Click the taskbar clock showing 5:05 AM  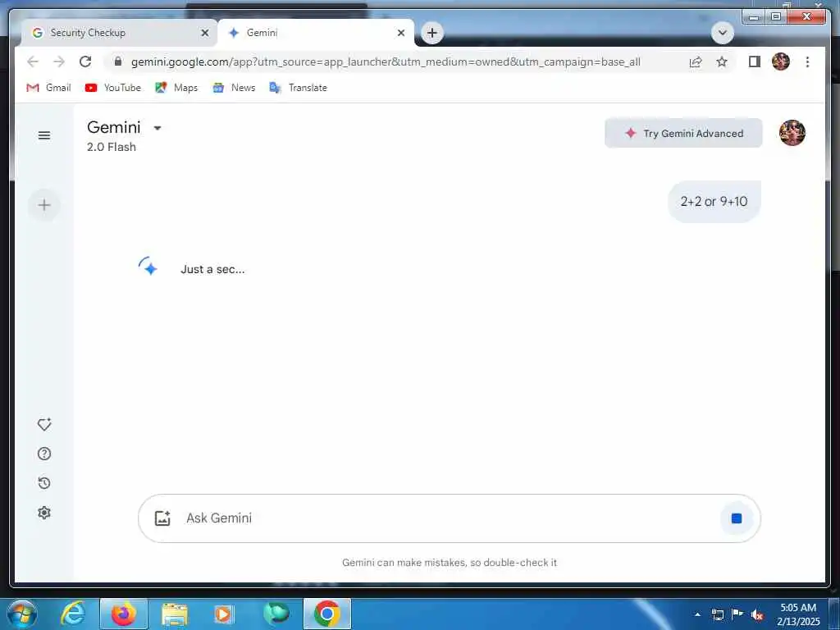(x=798, y=614)
